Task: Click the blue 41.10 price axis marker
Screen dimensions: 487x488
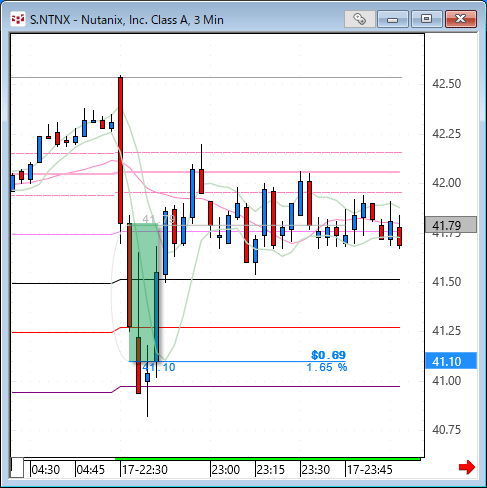Action: coord(451,361)
